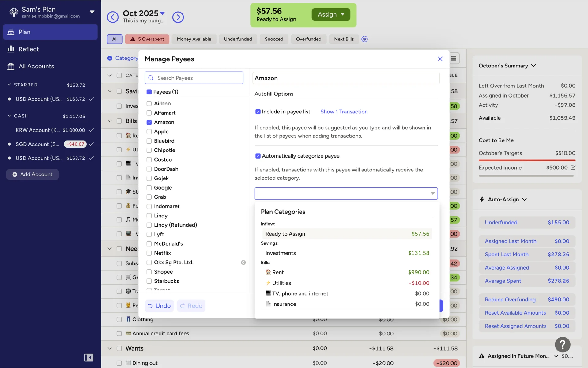Check the Chipotle payee checkbox
The image size is (588, 368).
pos(149,150)
